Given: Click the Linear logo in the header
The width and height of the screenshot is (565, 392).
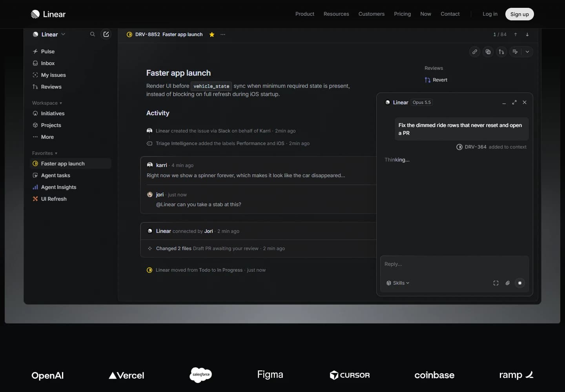Looking at the screenshot, I should click(x=48, y=14).
